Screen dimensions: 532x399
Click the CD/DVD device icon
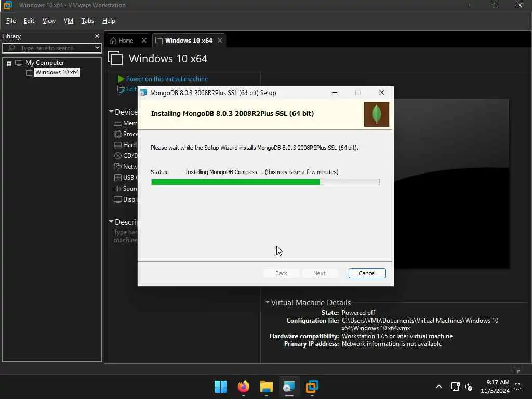coord(118,156)
